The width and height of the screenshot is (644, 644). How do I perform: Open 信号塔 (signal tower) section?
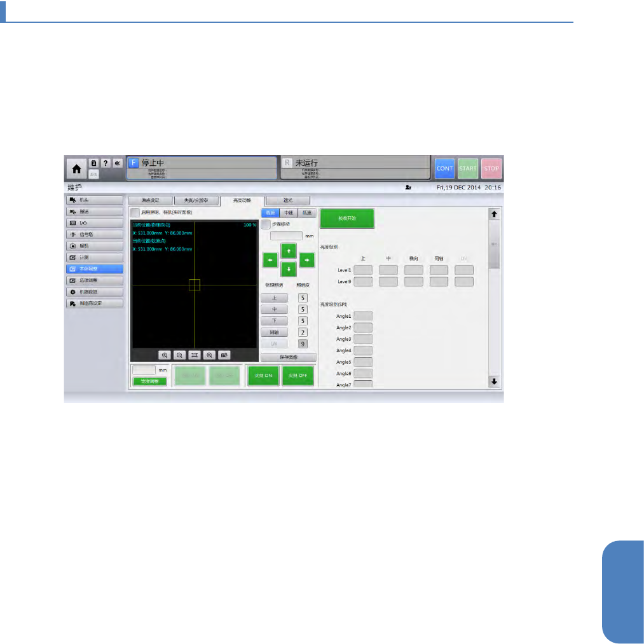[x=95, y=235]
